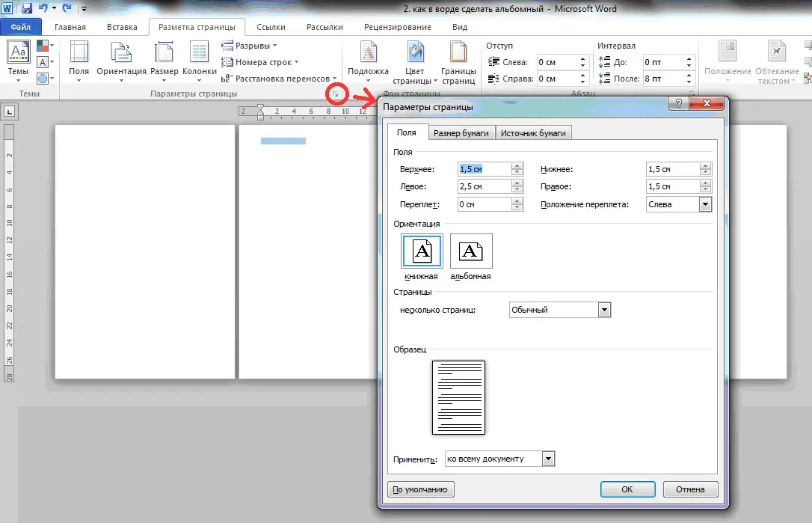The width and height of the screenshot is (812, 523).
Task: Open the Разрывы breaks menu
Action: (250, 46)
